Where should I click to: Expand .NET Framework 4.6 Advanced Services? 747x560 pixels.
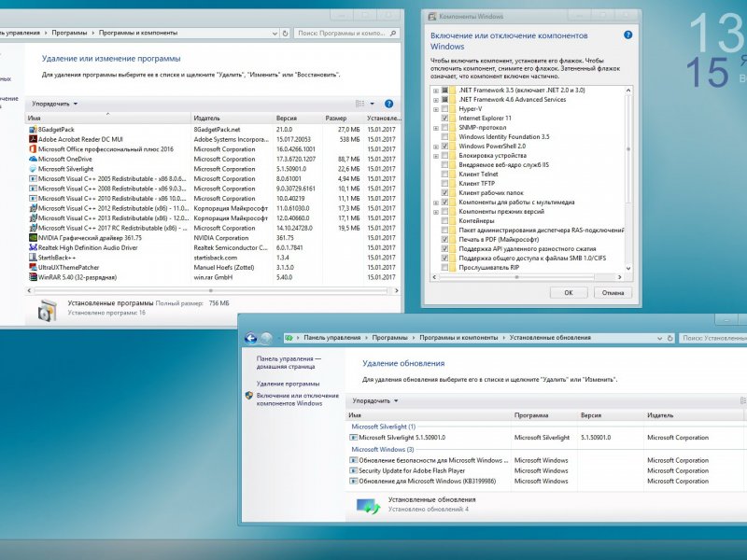pos(436,100)
